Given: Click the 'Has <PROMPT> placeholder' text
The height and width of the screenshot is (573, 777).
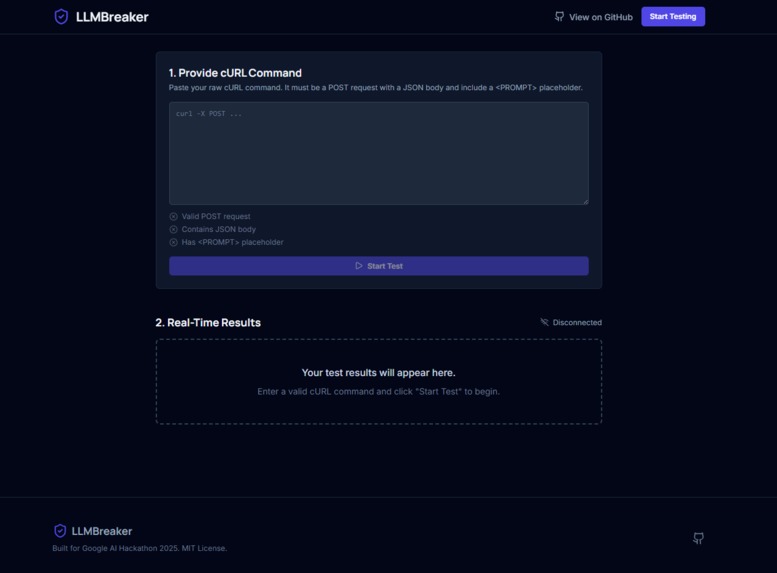Looking at the screenshot, I should point(232,242).
